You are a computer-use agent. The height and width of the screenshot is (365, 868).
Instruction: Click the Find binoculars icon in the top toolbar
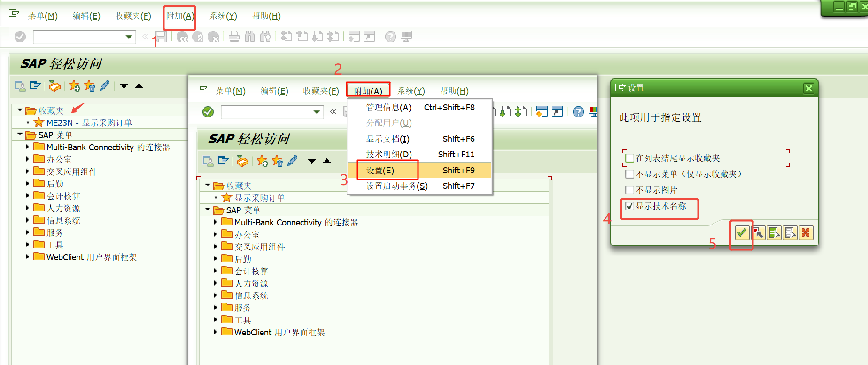click(x=250, y=37)
